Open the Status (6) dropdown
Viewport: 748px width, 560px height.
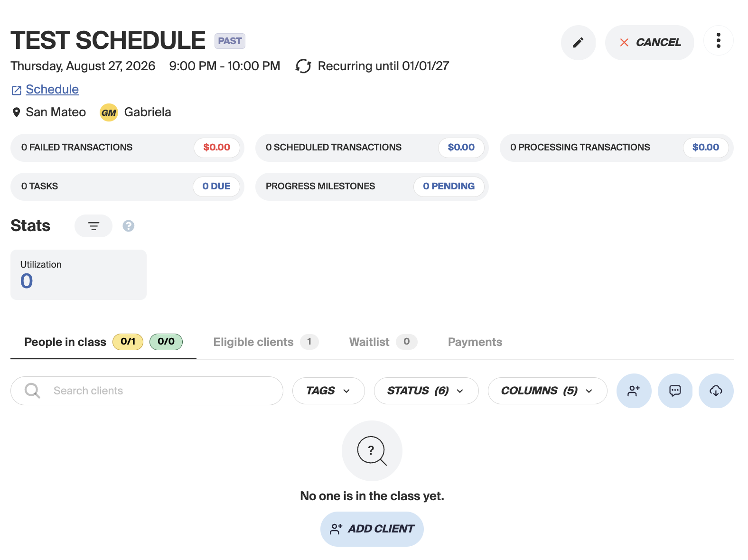click(x=426, y=391)
